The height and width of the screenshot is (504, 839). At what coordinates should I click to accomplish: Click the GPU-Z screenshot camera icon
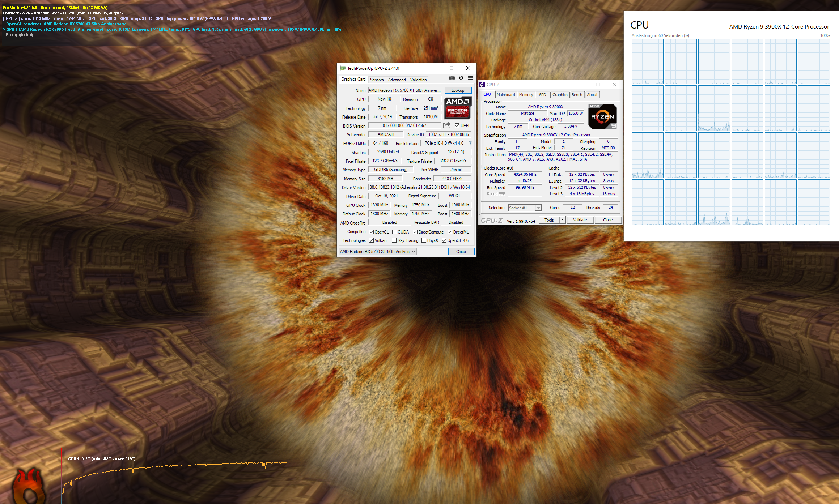452,78
